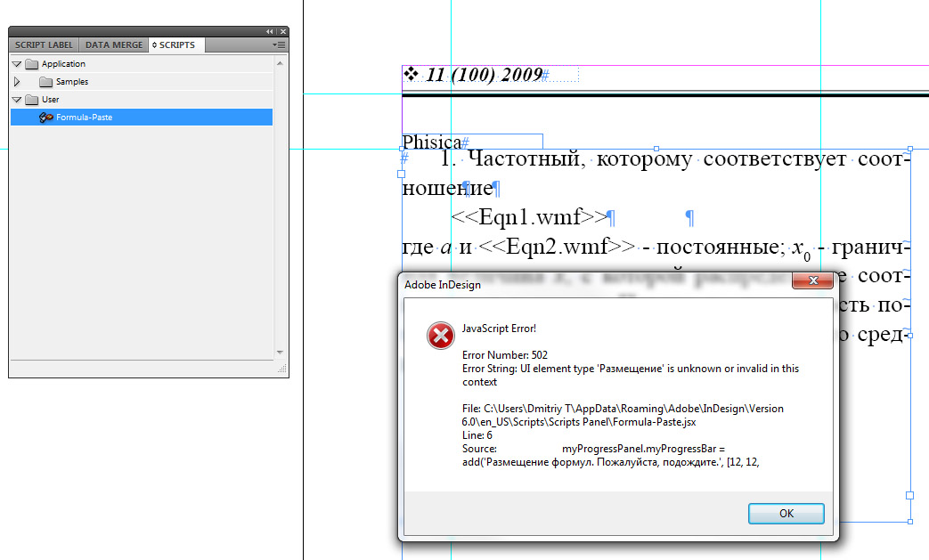Image resolution: width=929 pixels, height=560 pixels.
Task: Click the top-center text frame handle
Action: coord(656,150)
